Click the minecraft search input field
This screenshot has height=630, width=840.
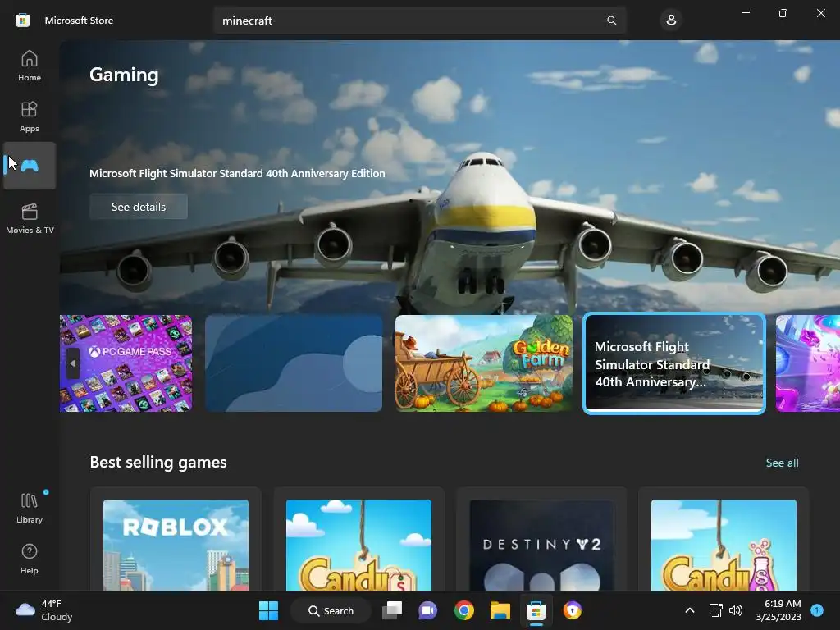tap(419, 21)
